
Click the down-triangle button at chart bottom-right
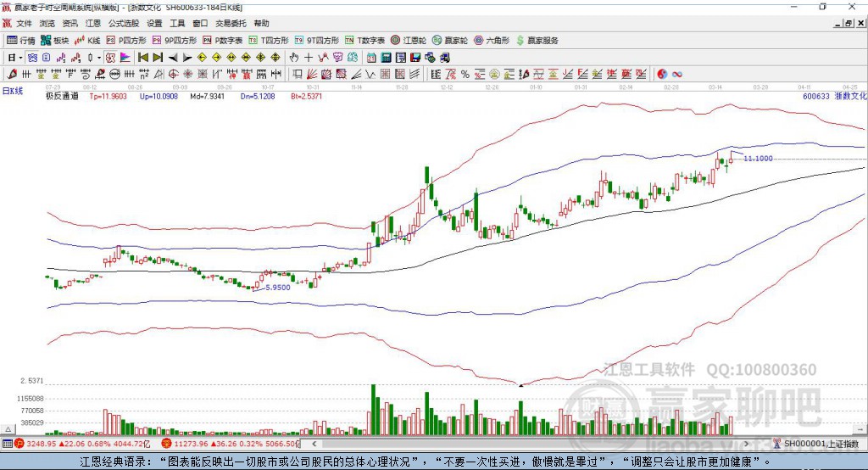point(860,429)
